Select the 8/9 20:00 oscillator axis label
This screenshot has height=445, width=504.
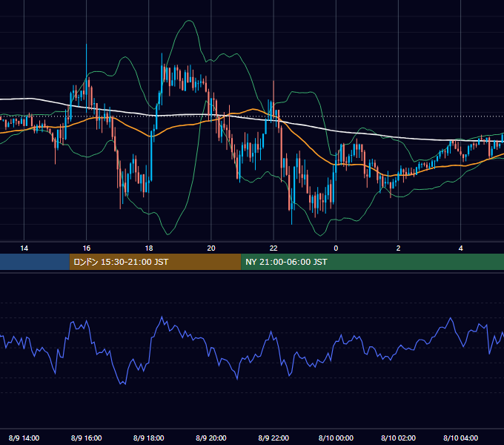pyautogui.click(x=211, y=438)
